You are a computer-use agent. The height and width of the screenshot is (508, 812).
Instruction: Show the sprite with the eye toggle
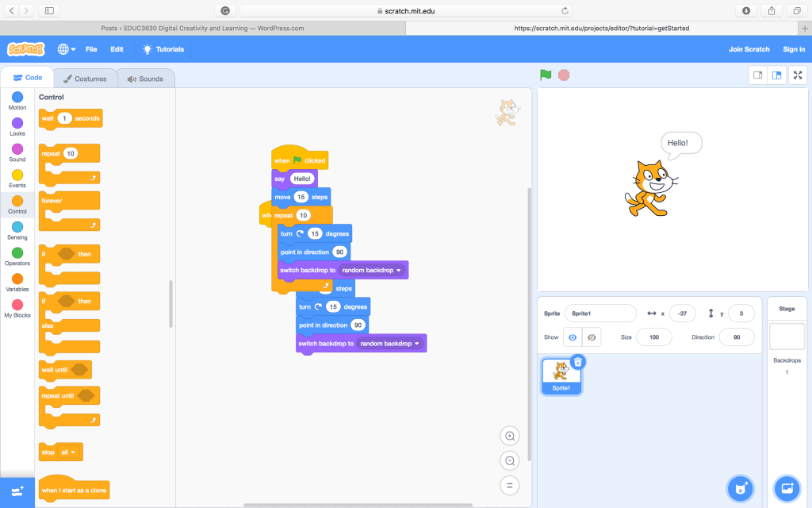point(573,337)
